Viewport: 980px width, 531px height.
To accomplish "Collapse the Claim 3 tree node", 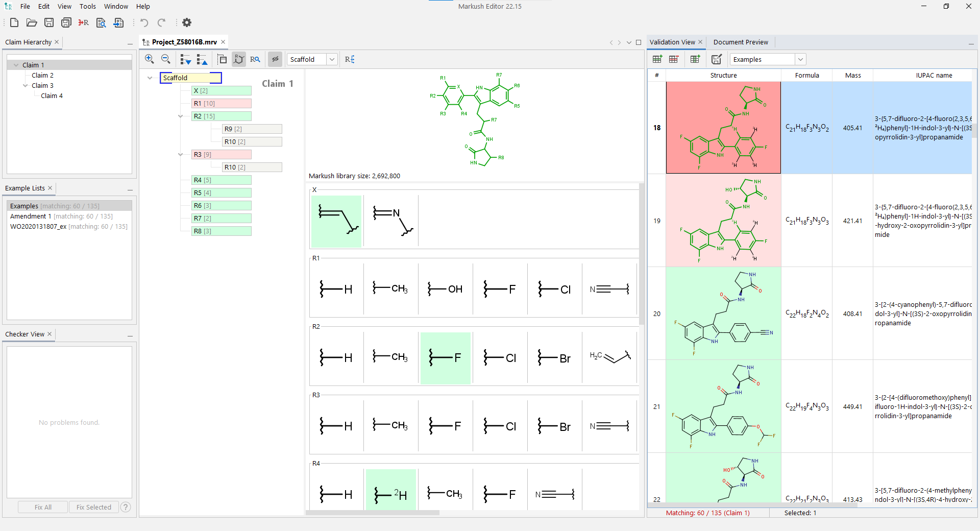I will [x=26, y=85].
